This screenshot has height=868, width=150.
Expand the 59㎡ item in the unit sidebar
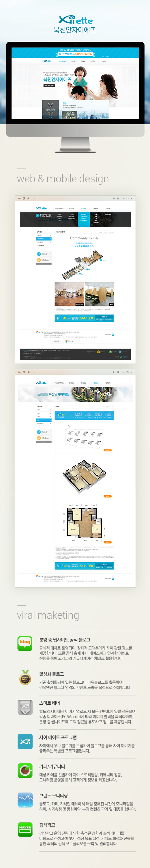point(44,413)
